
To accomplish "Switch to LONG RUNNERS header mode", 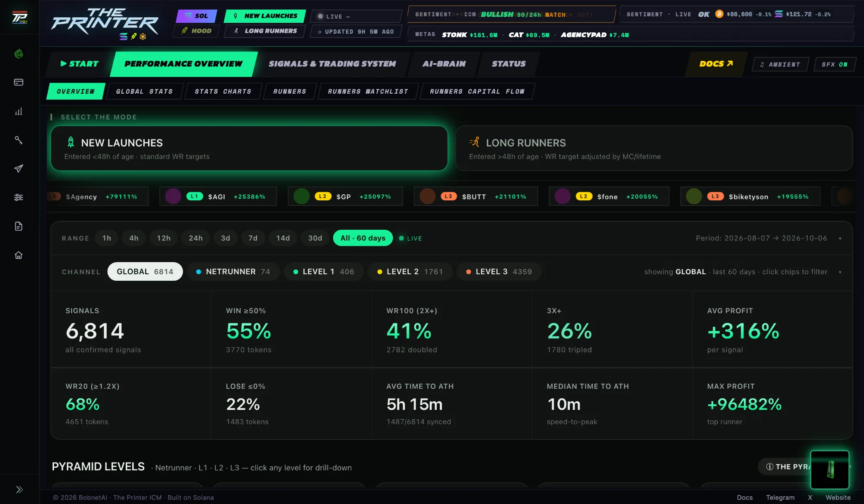I will tap(265, 31).
